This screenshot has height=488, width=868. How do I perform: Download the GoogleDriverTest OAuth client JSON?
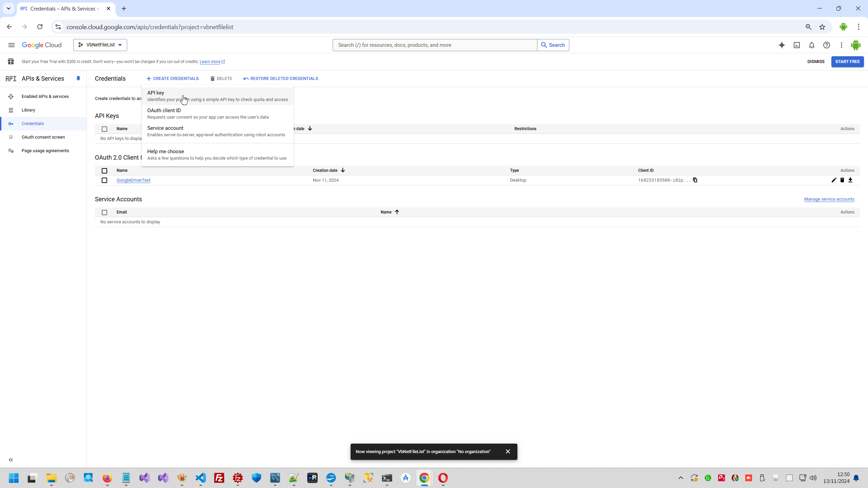click(850, 180)
